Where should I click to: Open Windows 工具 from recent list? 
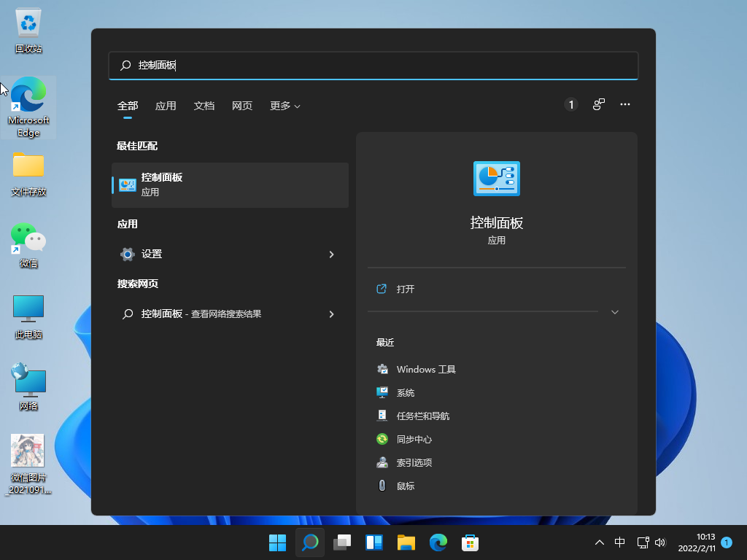click(x=425, y=370)
